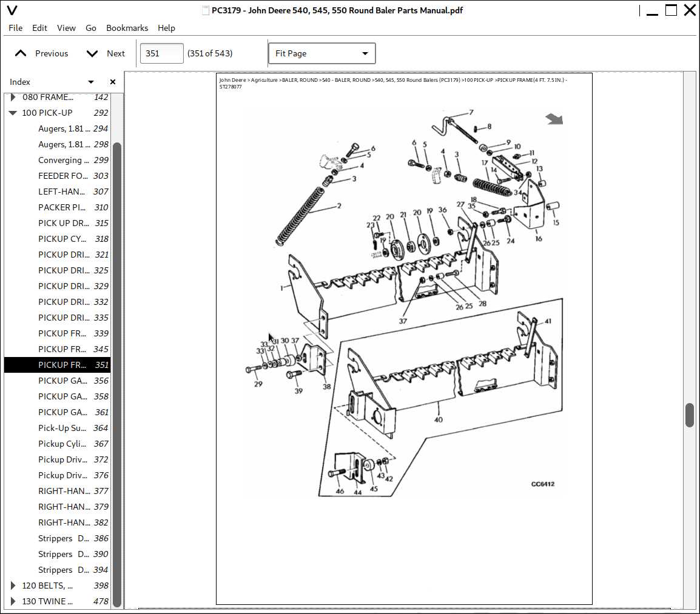The image size is (700, 614).
Task: Go to Augers entry on page 298
Action: tap(57, 144)
